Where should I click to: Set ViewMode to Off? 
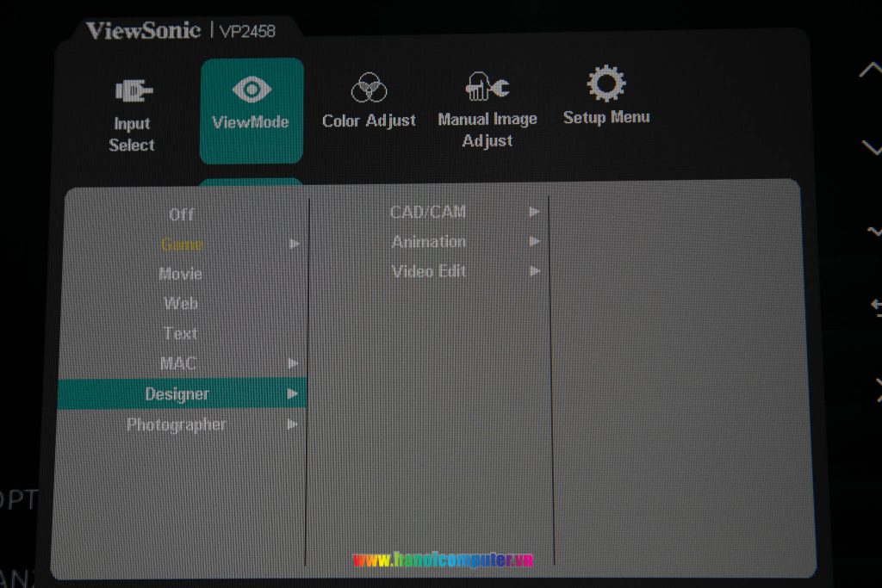[181, 214]
